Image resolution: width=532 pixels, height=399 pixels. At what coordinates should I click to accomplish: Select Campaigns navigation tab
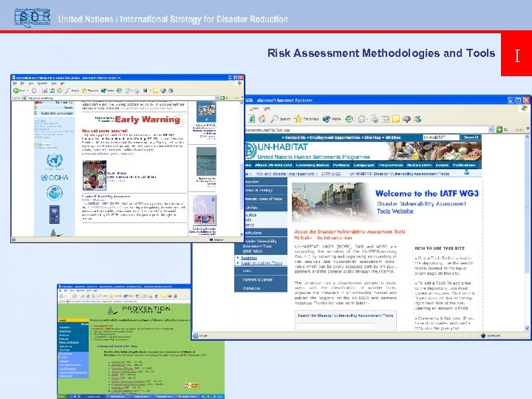(x=364, y=165)
